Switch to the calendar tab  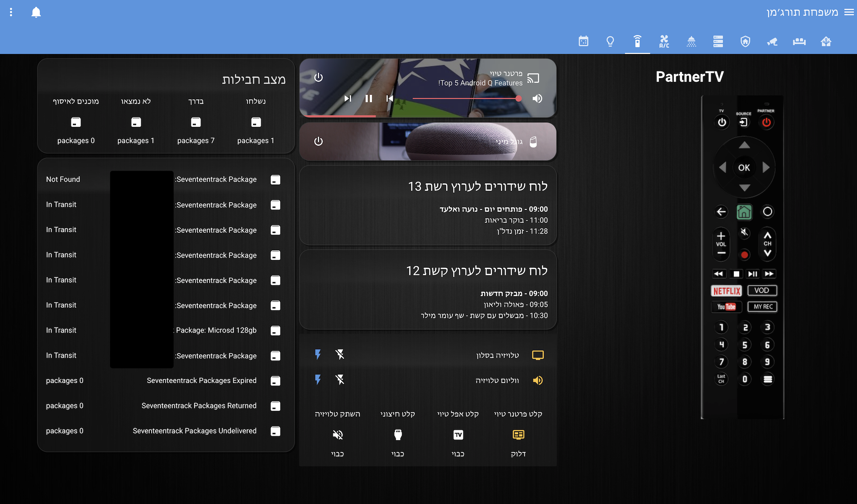583,42
